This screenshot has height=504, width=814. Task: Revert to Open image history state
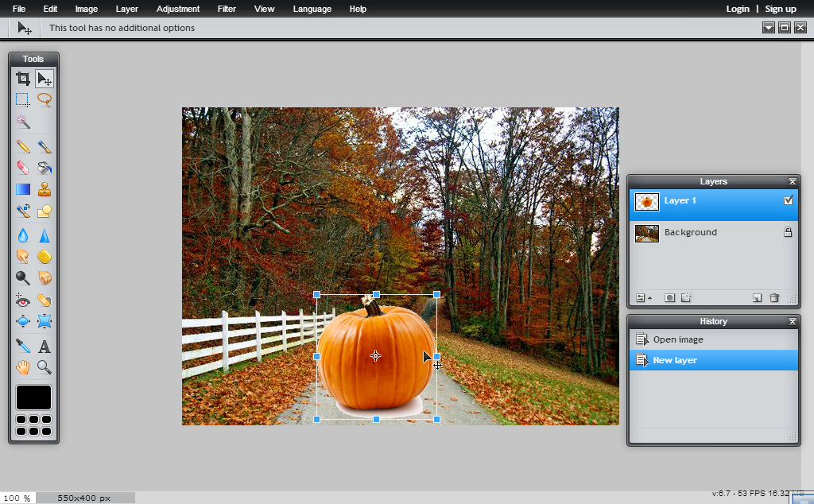(713, 339)
